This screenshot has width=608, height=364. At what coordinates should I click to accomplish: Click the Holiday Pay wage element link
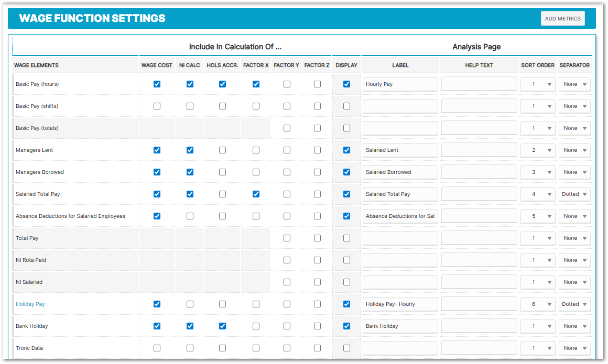tap(30, 304)
